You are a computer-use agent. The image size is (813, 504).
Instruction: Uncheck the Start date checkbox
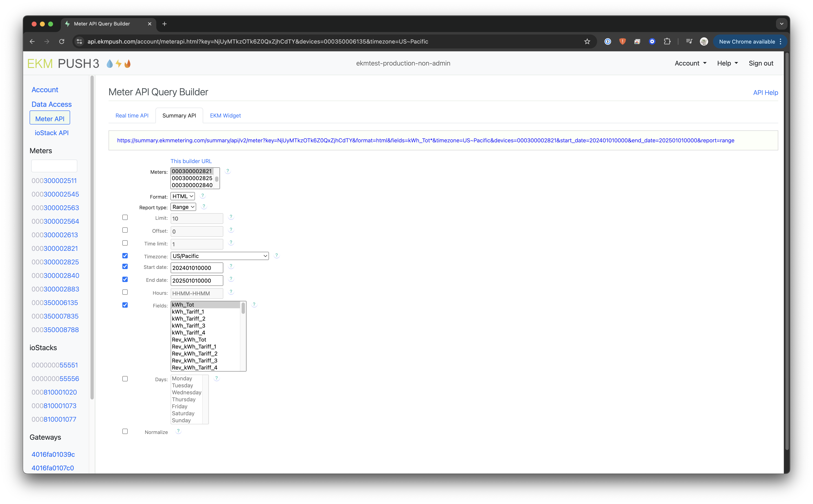(x=125, y=266)
